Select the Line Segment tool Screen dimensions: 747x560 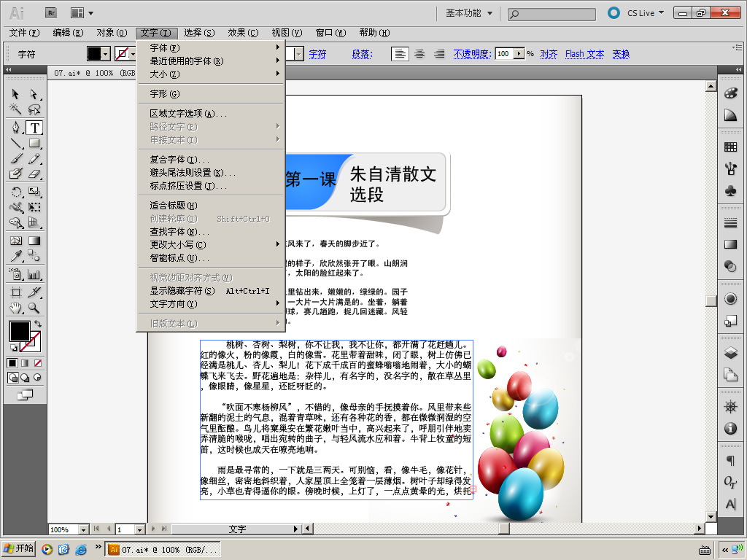click(x=15, y=143)
